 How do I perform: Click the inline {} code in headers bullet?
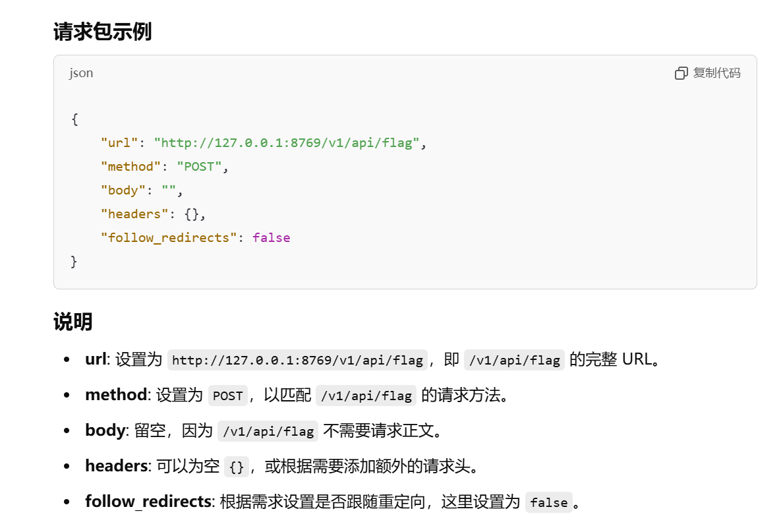[237, 467]
